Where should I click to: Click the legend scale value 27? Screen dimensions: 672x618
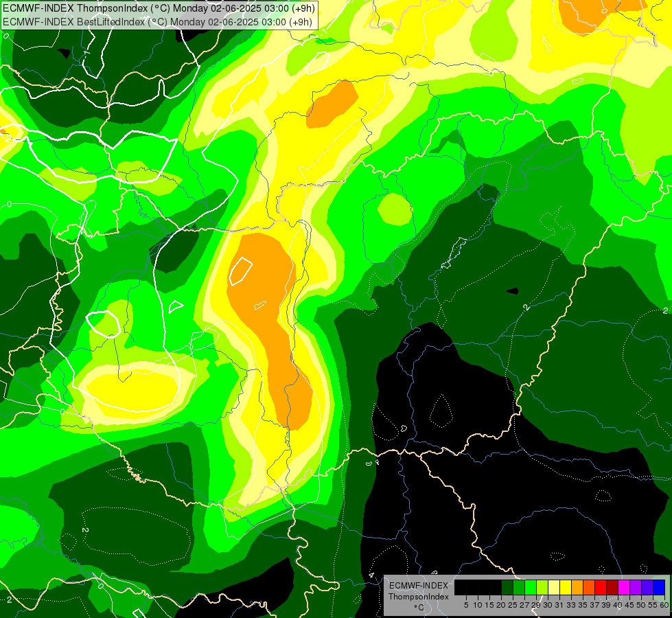[524, 605]
